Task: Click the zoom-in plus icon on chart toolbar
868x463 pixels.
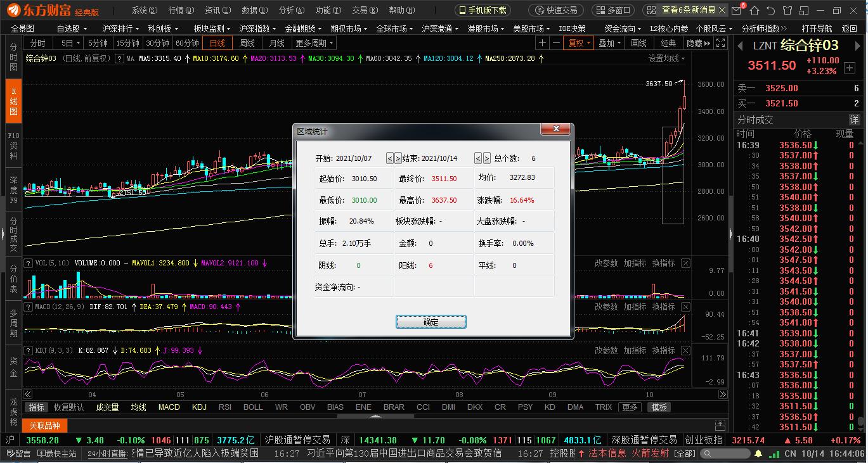Action: (x=542, y=43)
